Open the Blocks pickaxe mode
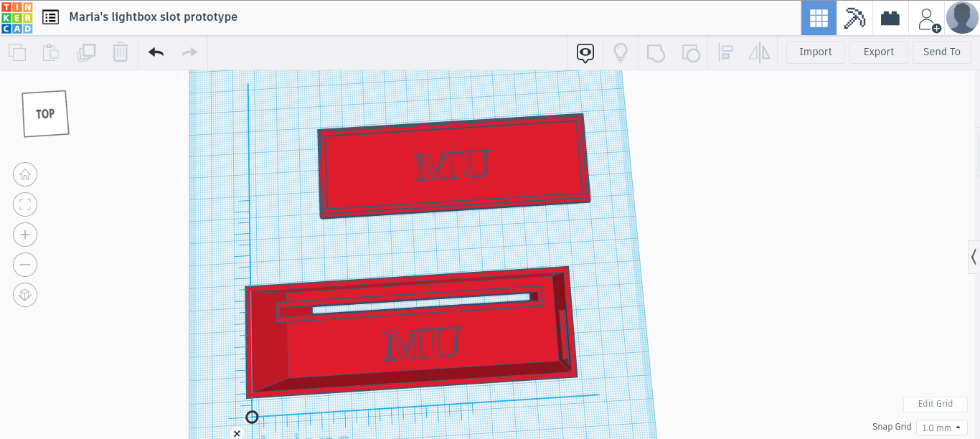This screenshot has width=980, height=439. [854, 18]
